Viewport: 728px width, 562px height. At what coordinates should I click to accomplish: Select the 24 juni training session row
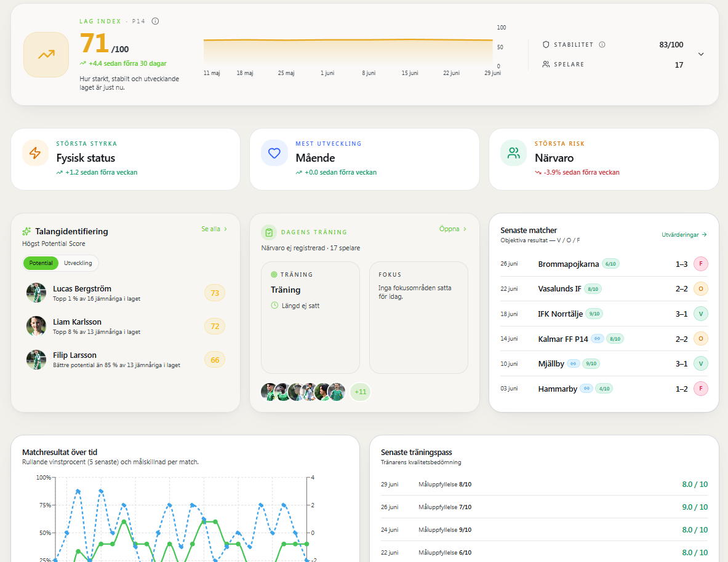click(544, 529)
